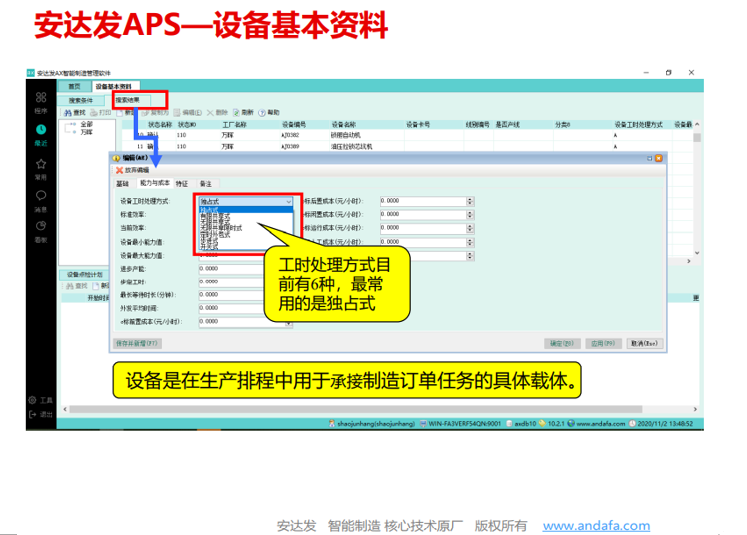This screenshot has width=747, height=535.
Task: Switch to the 首页 home tab
Action: tap(74, 86)
